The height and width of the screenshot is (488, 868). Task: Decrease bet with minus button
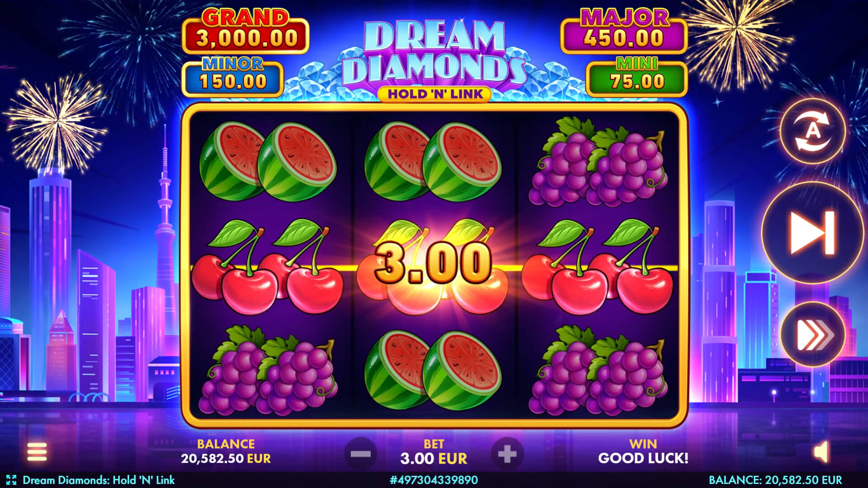click(361, 454)
